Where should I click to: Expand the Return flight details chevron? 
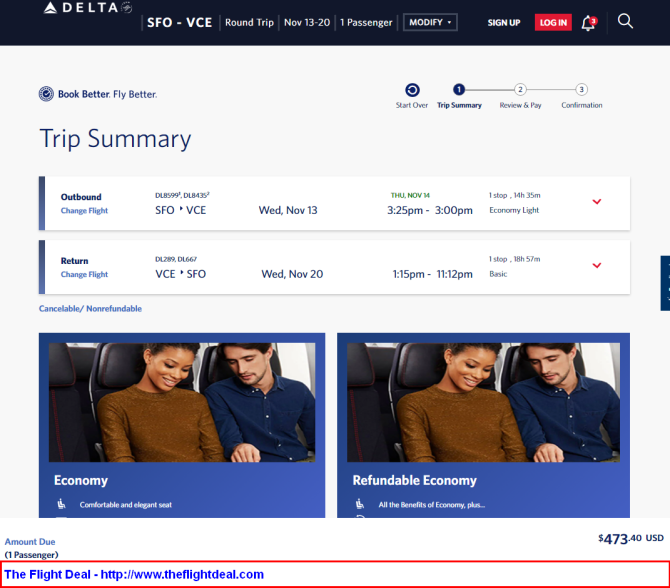[597, 265]
